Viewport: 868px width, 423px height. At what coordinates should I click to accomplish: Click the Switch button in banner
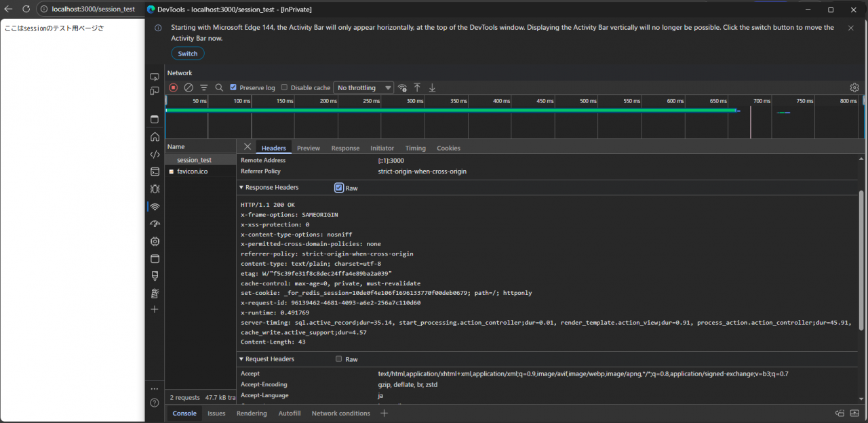(187, 54)
